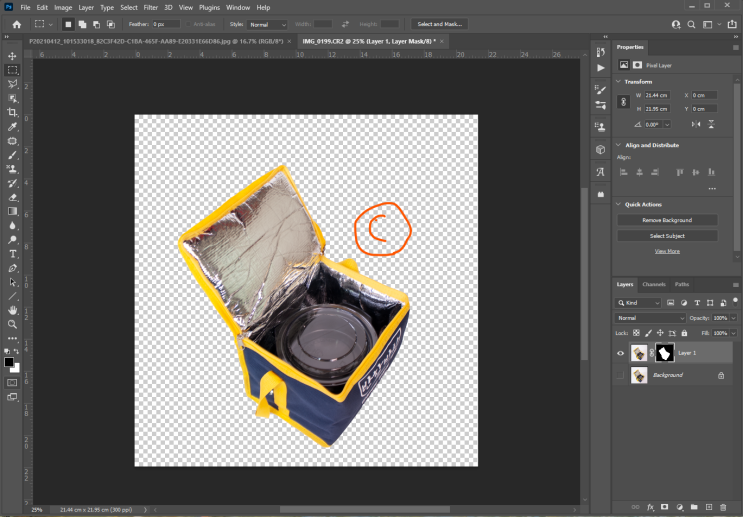Viewport: 743px width, 517px height.
Task: Click the Remove Background button
Action: (667, 220)
